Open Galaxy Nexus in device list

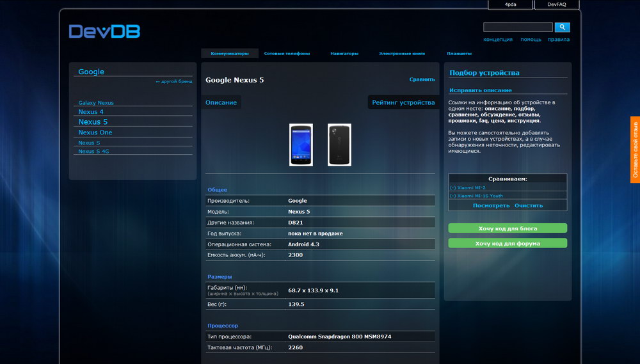[96, 103]
